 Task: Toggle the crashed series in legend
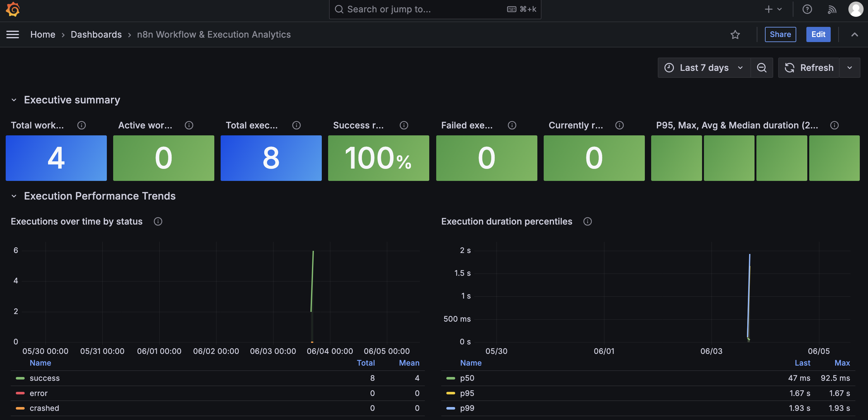coord(44,408)
